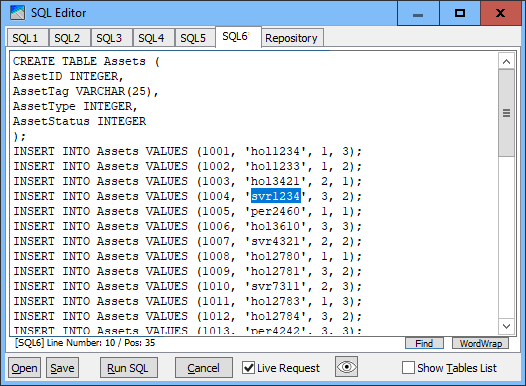This screenshot has width=526, height=386.
Task: Click the 'AssetTag VARCHAR(25),' line
Action: click(x=86, y=91)
